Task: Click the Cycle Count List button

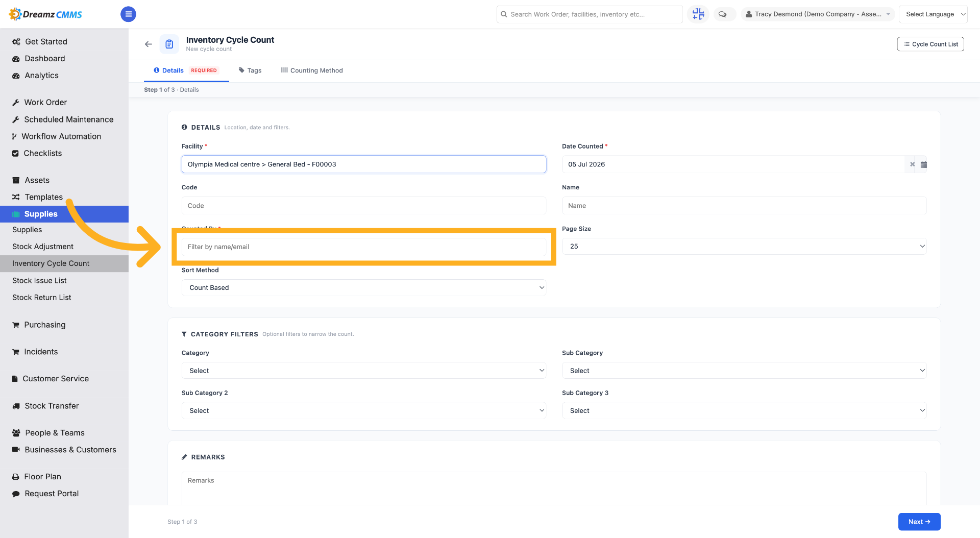Action: click(930, 44)
